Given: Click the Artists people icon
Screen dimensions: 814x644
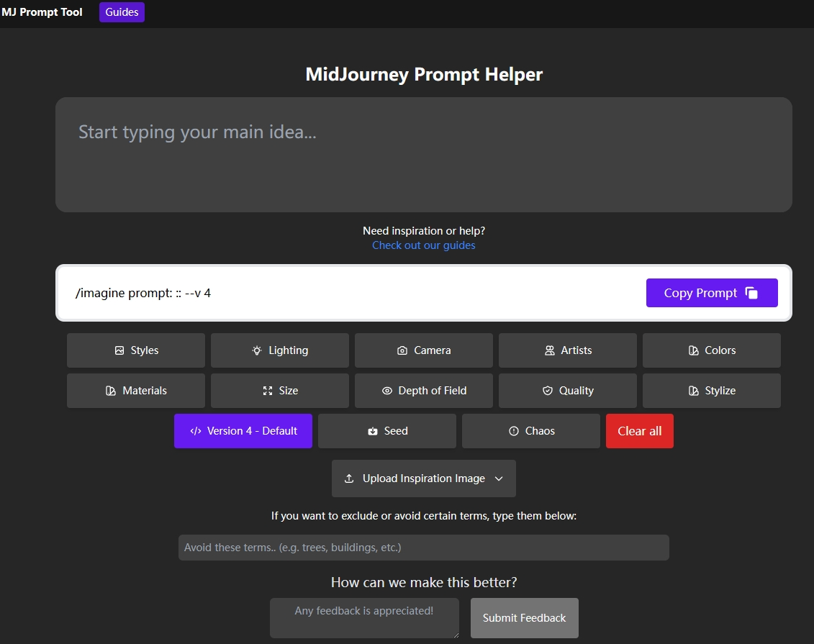Looking at the screenshot, I should pos(550,350).
